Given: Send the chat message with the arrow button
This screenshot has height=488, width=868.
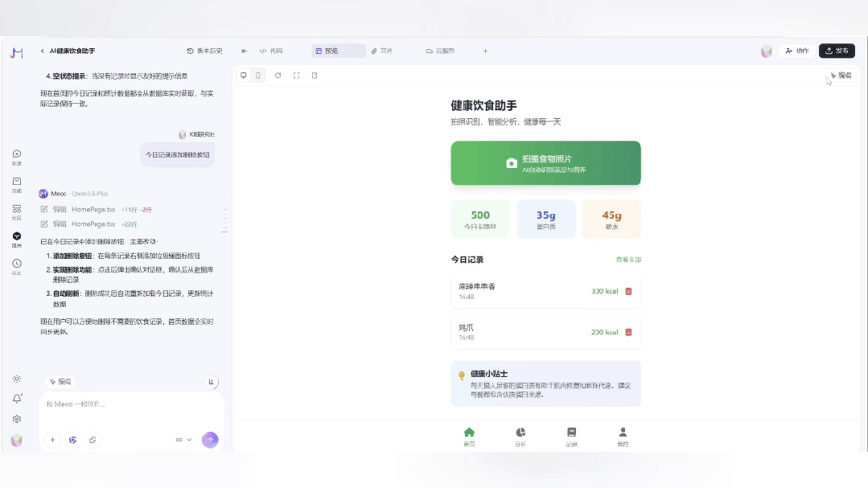Looking at the screenshot, I should 210,440.
